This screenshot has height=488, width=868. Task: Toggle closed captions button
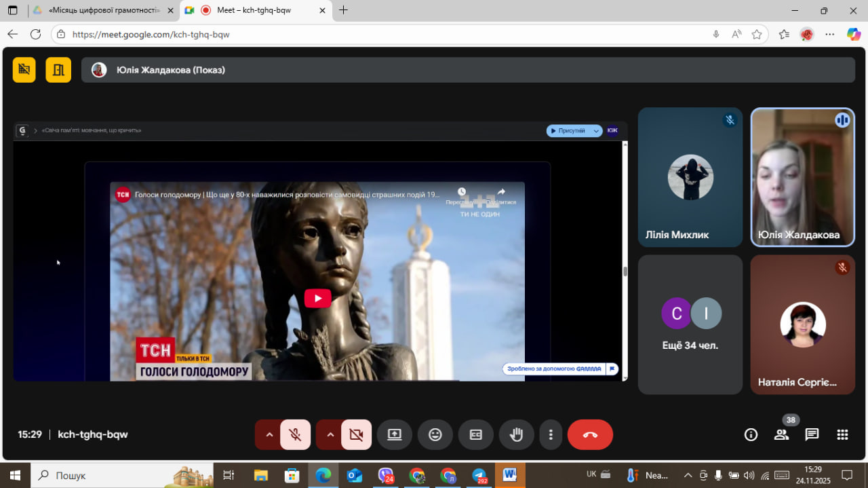(476, 435)
